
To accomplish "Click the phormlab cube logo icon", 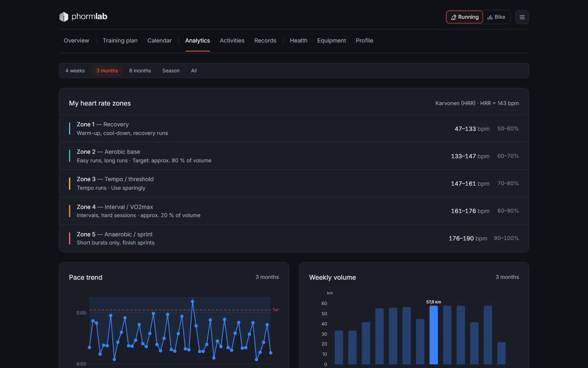I will pos(64,17).
